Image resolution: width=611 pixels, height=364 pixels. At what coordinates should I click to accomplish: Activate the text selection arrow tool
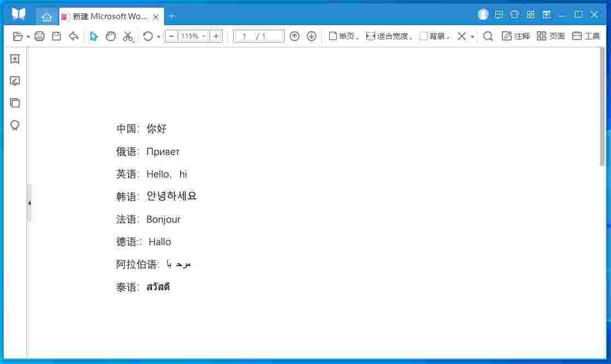click(x=93, y=36)
